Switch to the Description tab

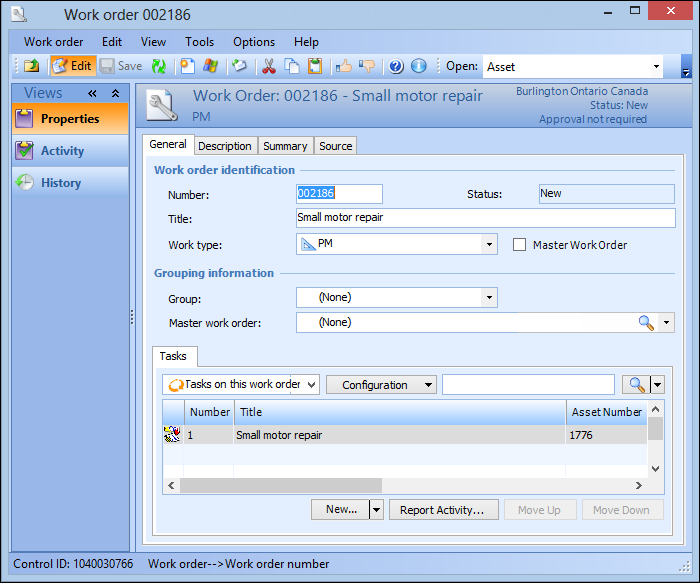tap(225, 146)
